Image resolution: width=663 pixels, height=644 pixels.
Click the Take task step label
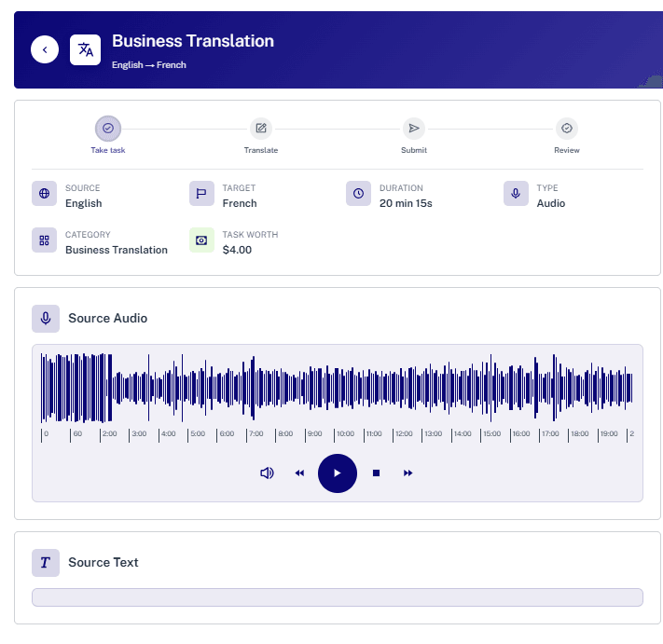pyautogui.click(x=108, y=150)
